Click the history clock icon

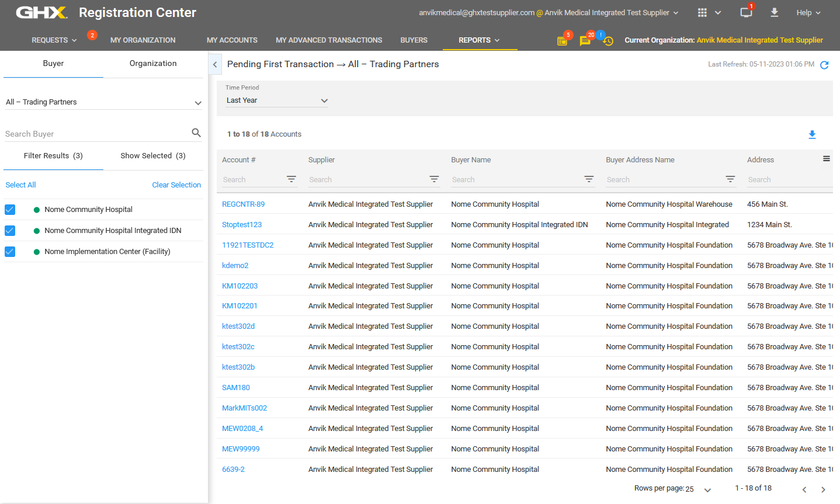608,41
